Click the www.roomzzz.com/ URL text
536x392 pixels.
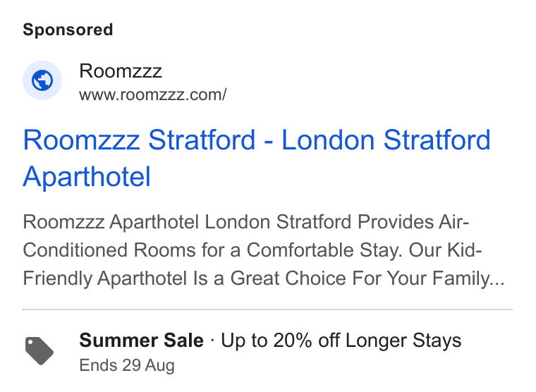[x=153, y=95]
